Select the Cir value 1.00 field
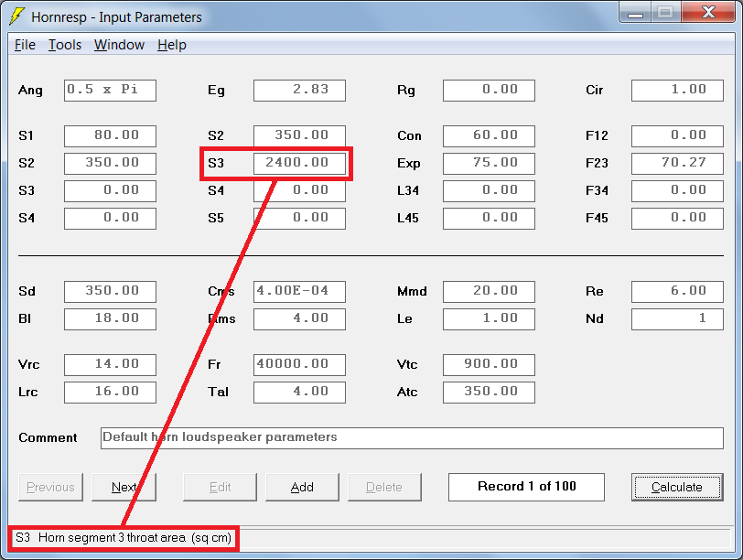The width and height of the screenshot is (743, 560). 678,91
